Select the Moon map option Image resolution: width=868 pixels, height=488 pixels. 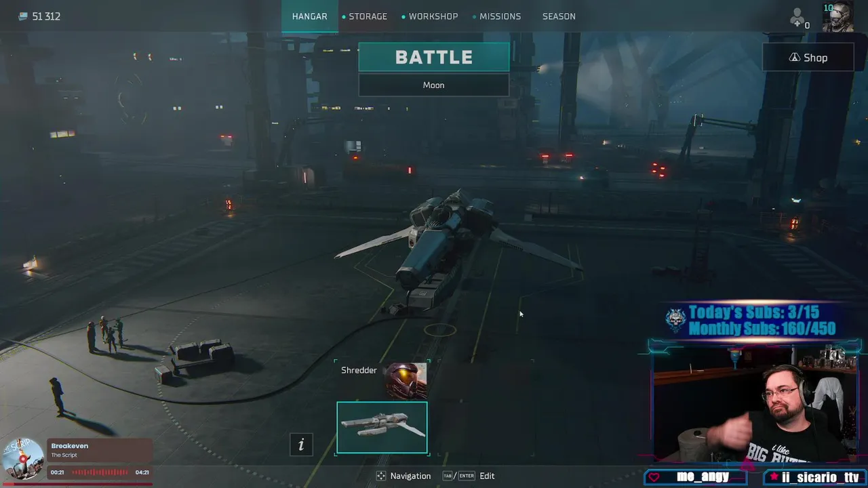click(x=434, y=85)
